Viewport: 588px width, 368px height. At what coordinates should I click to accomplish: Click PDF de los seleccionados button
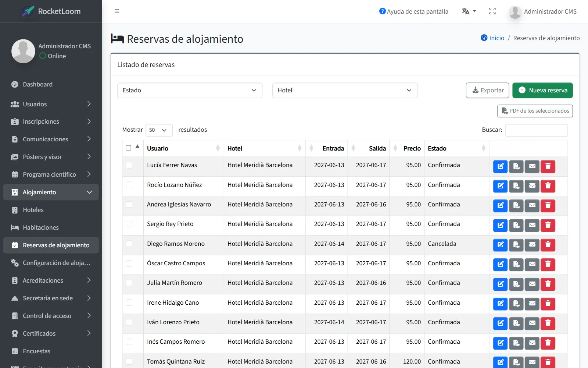535,111
